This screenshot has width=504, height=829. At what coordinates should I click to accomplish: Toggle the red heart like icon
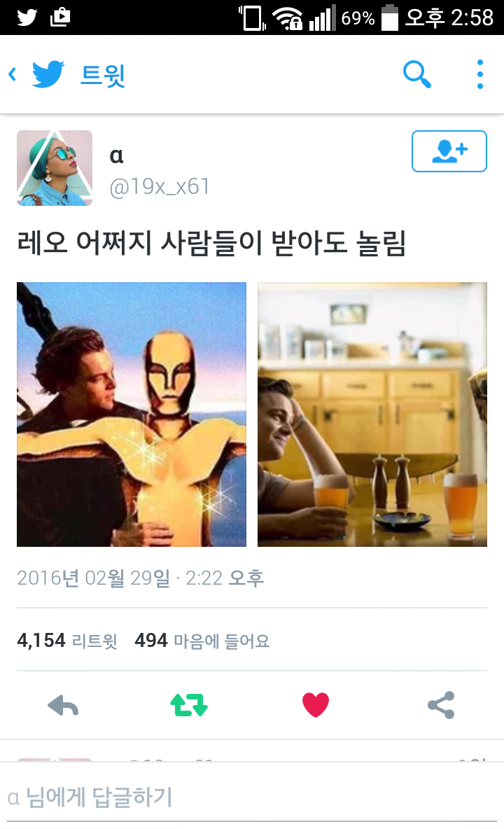[316, 705]
